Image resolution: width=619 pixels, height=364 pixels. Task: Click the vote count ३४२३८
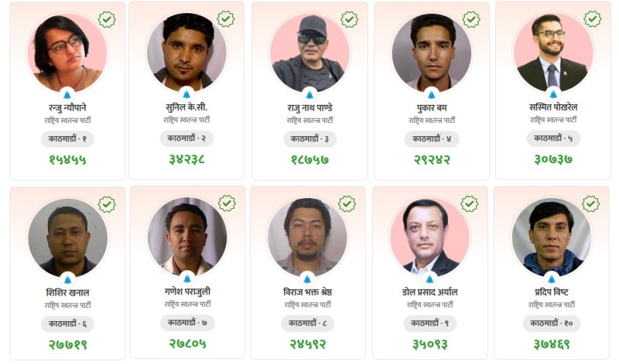click(188, 159)
